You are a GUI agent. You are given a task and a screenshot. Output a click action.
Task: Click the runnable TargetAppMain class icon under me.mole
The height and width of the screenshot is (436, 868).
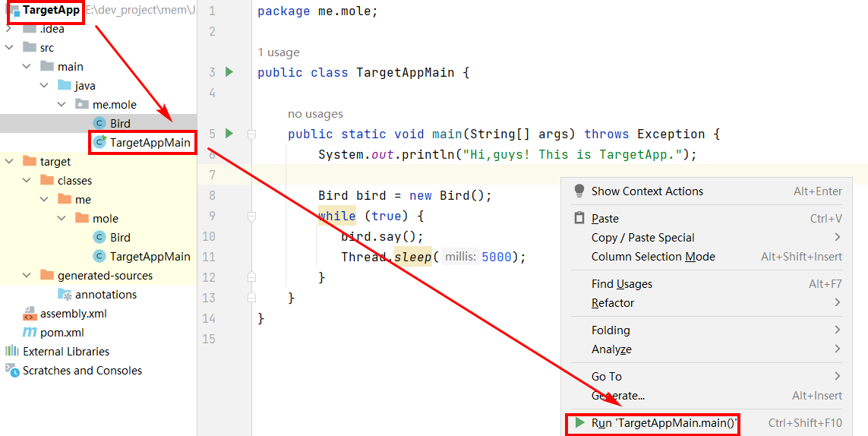pos(99,142)
